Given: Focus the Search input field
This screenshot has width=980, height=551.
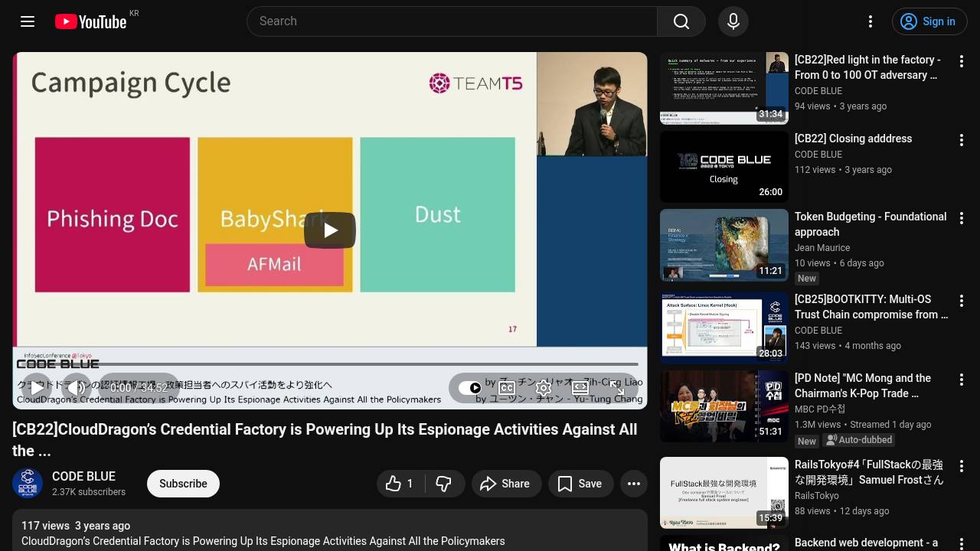Looking at the screenshot, I should [x=452, y=21].
